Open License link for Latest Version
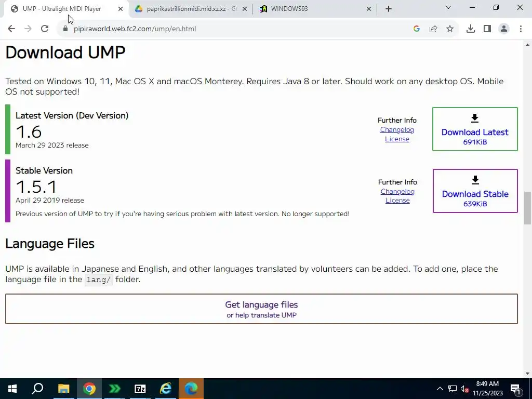 [397, 139]
